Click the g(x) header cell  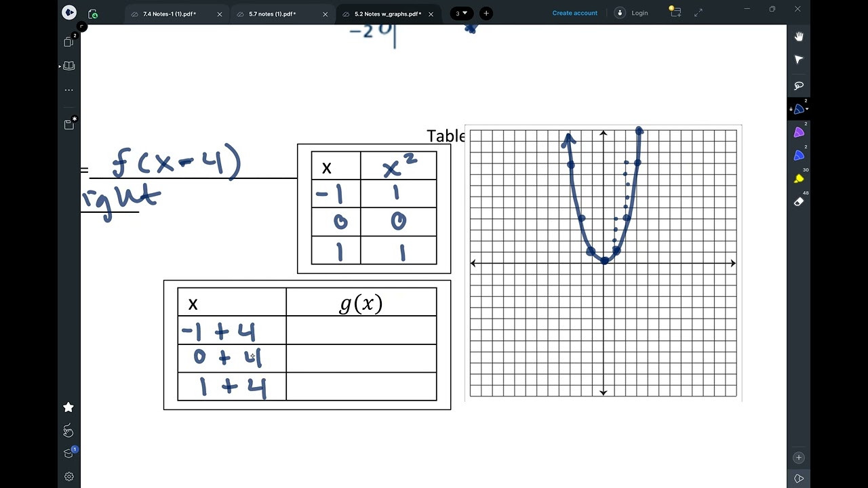coord(361,302)
